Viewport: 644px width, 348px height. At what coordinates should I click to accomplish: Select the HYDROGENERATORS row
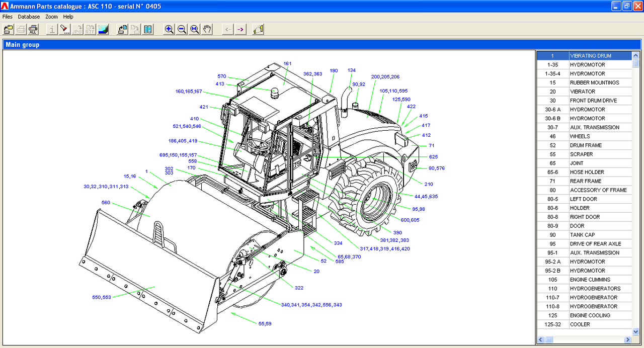[584, 289]
